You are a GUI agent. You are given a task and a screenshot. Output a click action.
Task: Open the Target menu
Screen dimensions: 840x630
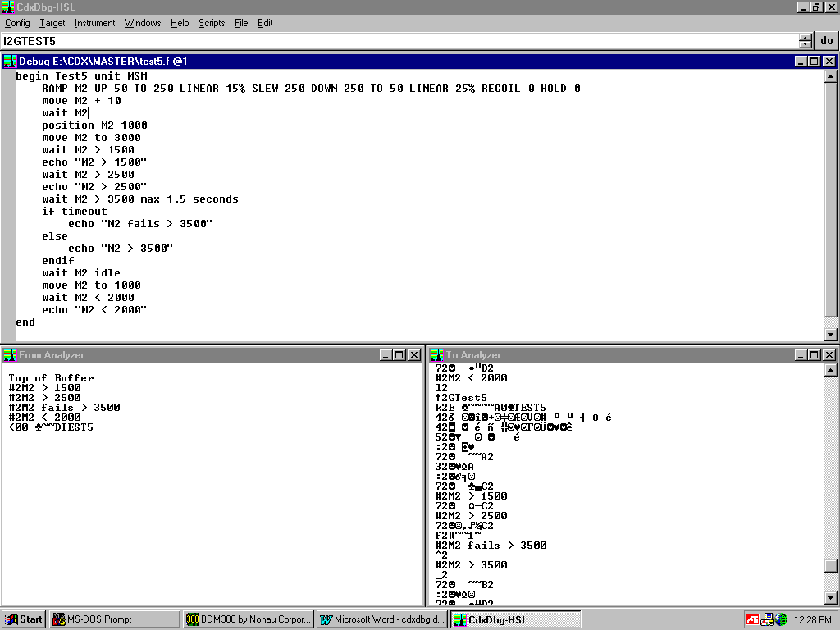point(52,23)
